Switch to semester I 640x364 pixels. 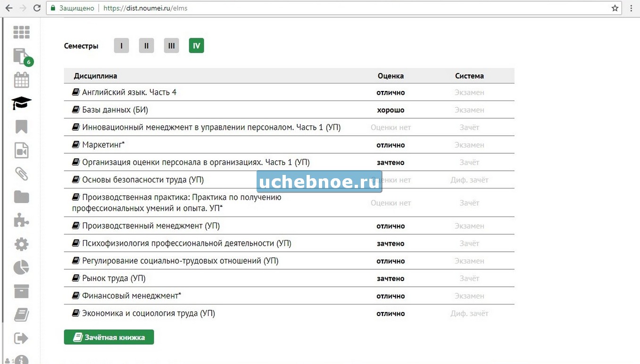click(x=121, y=46)
